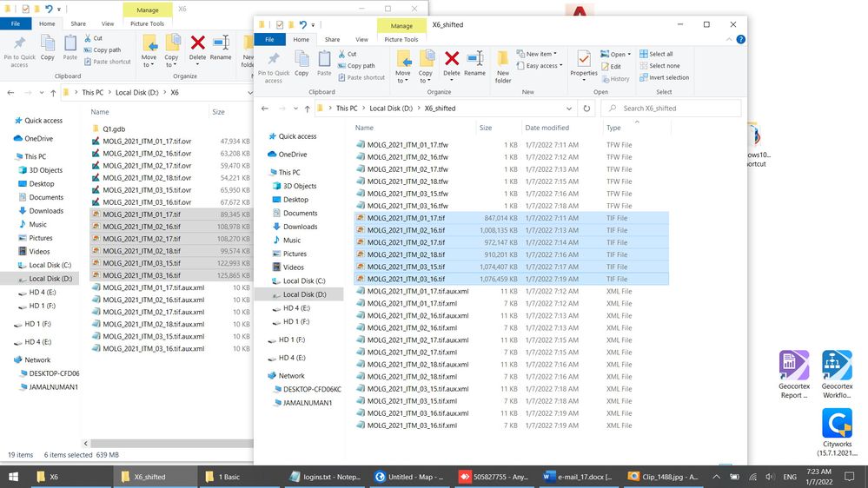The height and width of the screenshot is (488, 868).
Task: Open the Move to dropdown in X6_shifted
Action: tap(403, 67)
